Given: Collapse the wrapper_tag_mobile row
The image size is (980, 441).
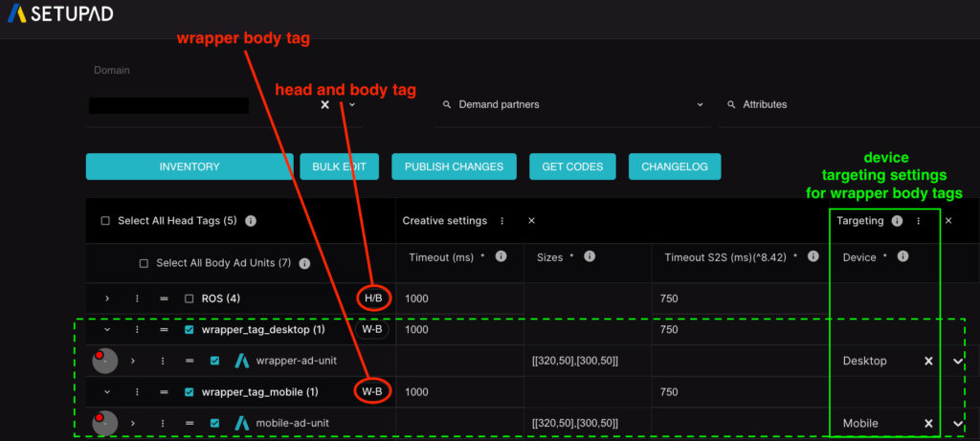Looking at the screenshot, I should (x=107, y=392).
